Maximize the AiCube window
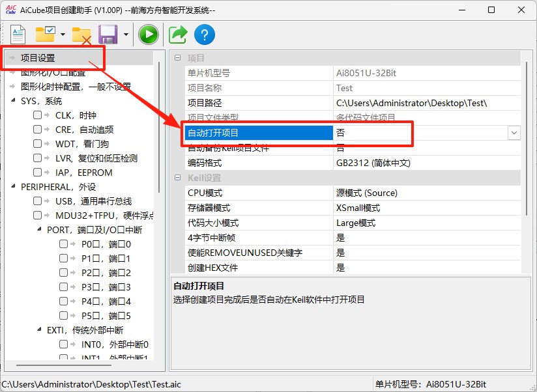Viewport: 537px width, 392px height. tap(491, 10)
